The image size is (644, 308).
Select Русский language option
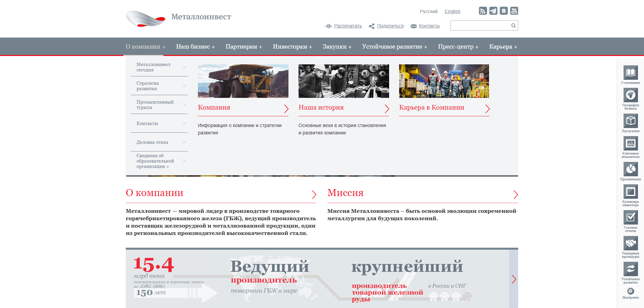coord(429,11)
